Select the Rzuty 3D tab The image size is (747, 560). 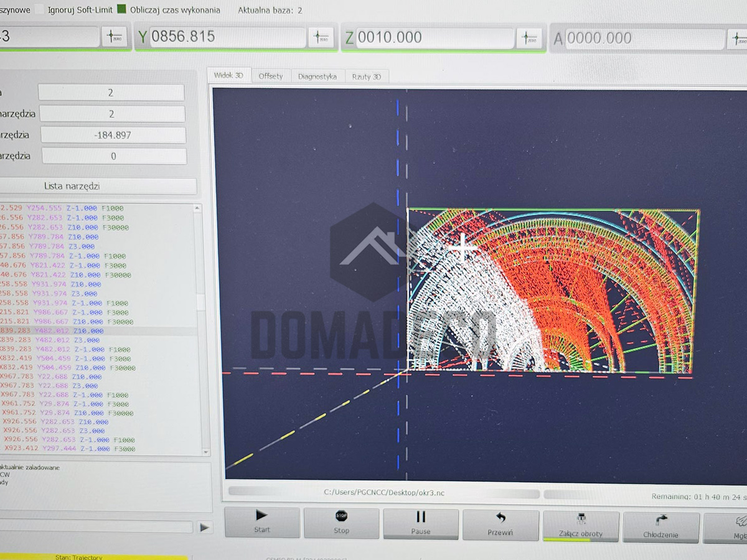point(366,77)
